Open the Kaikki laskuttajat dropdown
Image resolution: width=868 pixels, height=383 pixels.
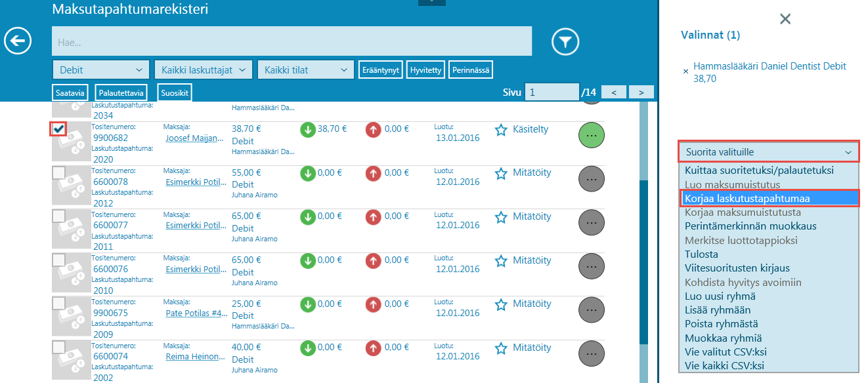(203, 70)
